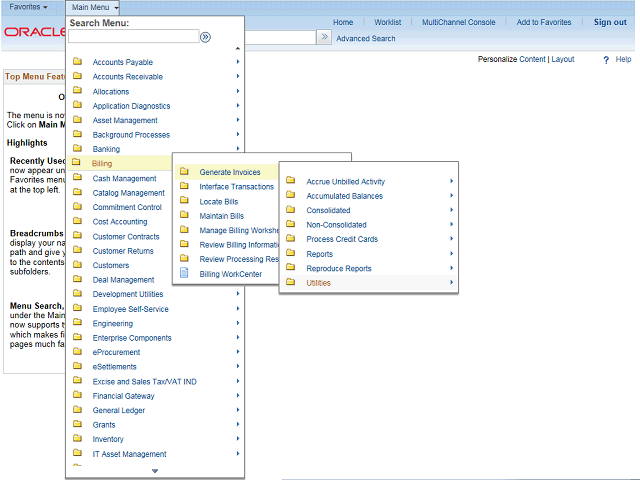The height and width of the screenshot is (480, 640).
Task: Click the Help question mark icon
Action: pyautogui.click(x=606, y=60)
